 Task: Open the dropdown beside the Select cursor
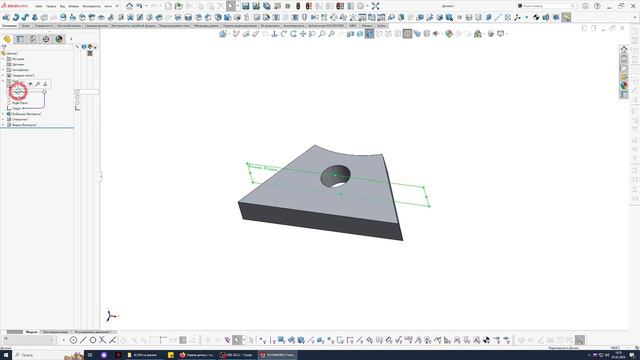click(238, 6)
